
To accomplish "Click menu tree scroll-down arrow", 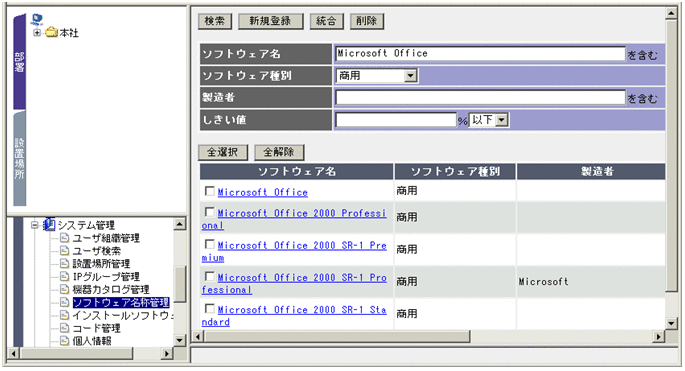I will [180, 340].
